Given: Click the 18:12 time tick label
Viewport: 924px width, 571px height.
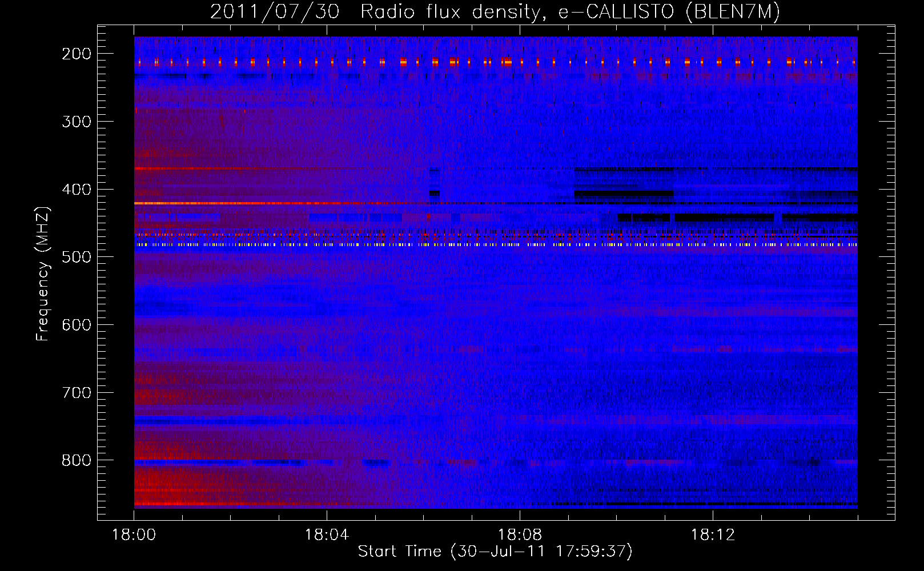Looking at the screenshot, I should 713,535.
